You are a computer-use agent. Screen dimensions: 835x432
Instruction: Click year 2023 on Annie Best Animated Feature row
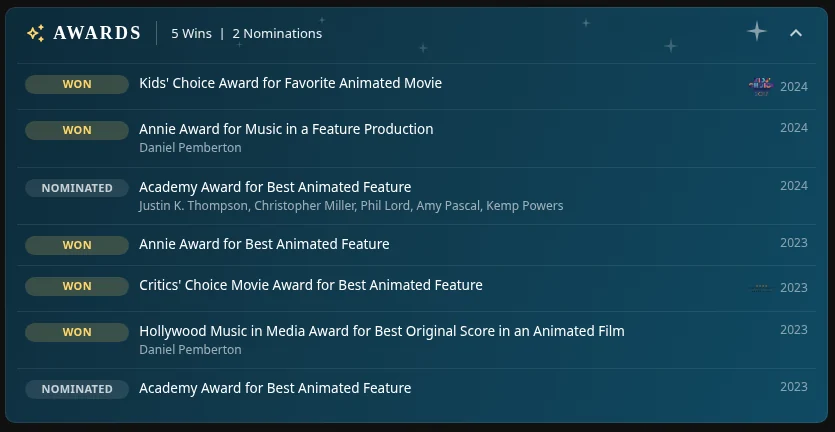793,243
